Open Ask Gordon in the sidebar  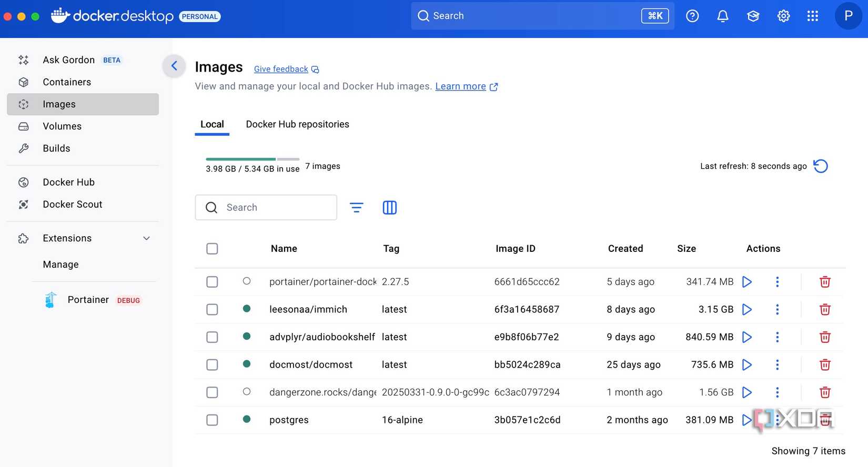[83, 60]
